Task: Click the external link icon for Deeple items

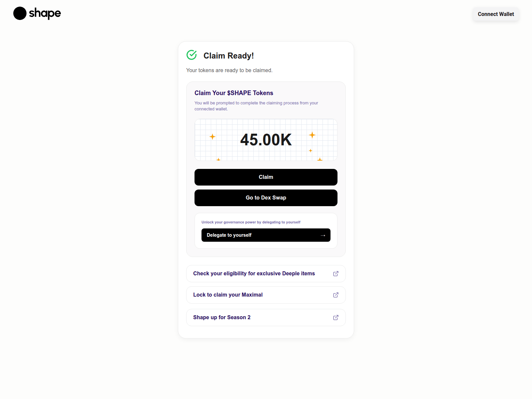Action: (x=336, y=274)
